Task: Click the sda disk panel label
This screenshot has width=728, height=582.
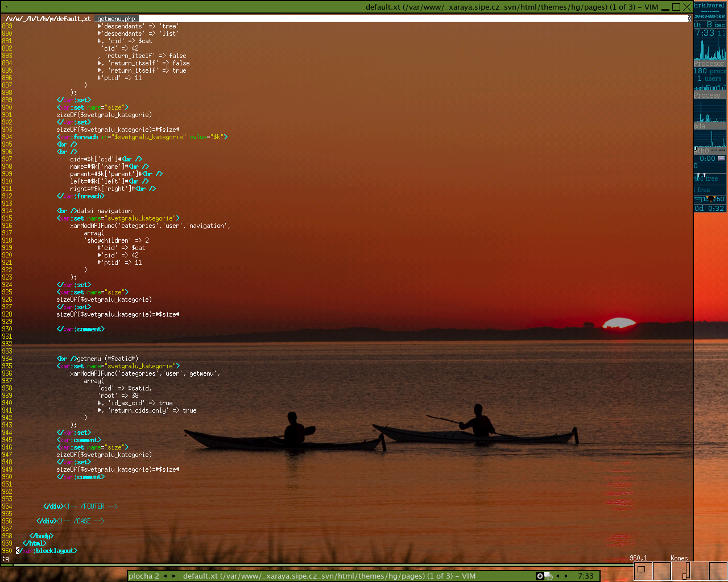Action: [x=700, y=126]
